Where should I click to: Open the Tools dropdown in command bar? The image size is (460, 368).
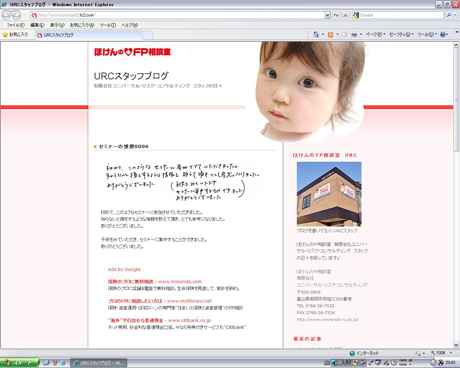(427, 34)
